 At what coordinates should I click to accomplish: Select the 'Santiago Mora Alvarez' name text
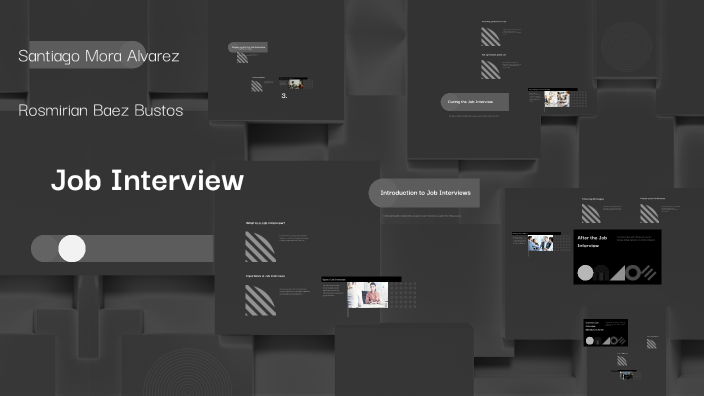(x=99, y=56)
